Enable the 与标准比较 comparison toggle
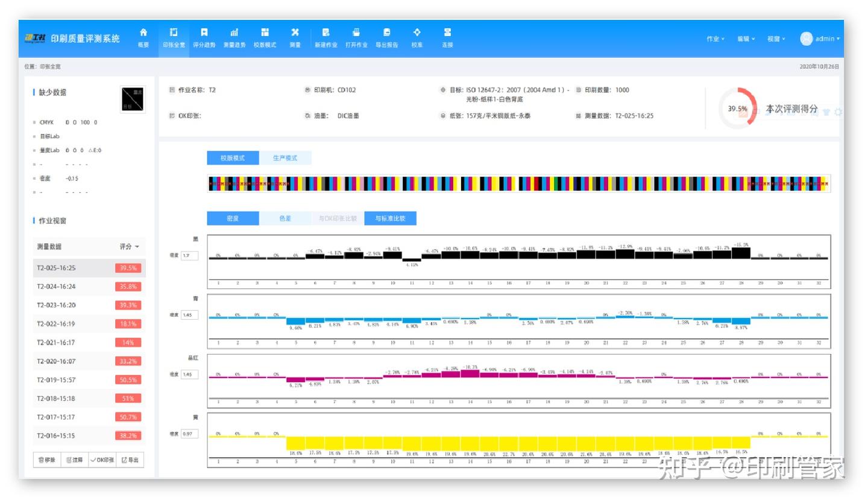Image resolution: width=868 pixels, height=503 pixels. 390,218
